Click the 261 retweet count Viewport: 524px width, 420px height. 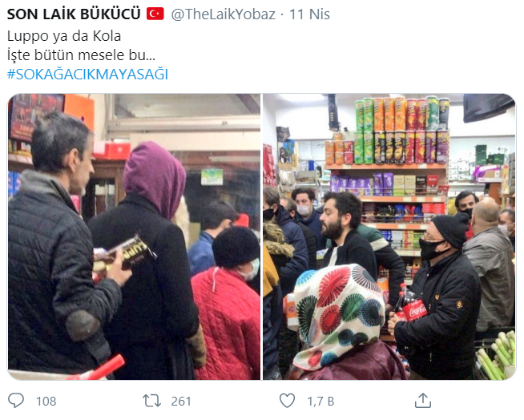point(181,401)
